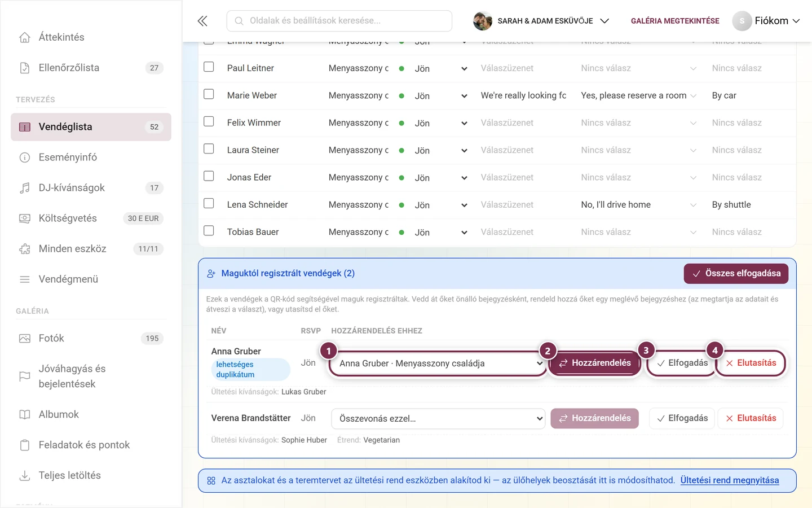Viewport: 812px width, 508px height.
Task: Click the search magnifier icon
Action: point(239,21)
